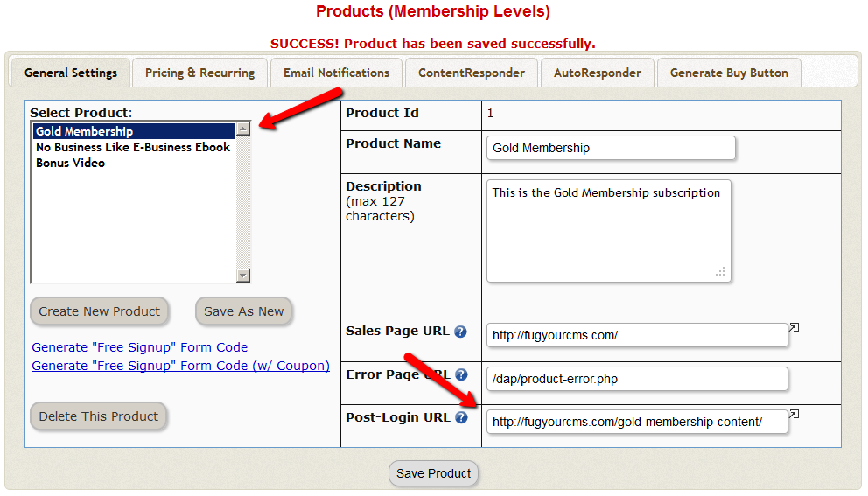Open Generate "Free Signup" Form Code (w/ Coupon) link
The height and width of the screenshot is (496, 868).
tap(180, 366)
